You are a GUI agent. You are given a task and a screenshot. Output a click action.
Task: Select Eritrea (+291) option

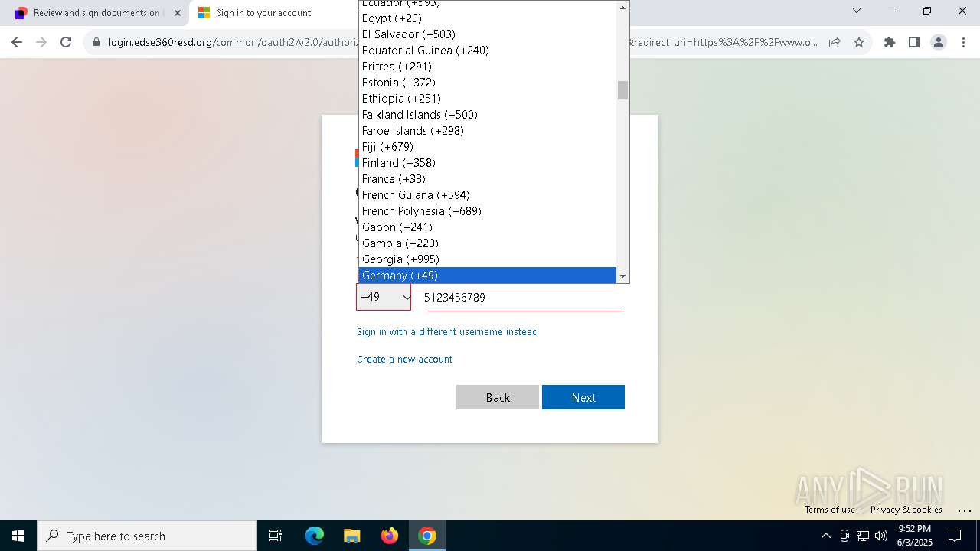(x=488, y=67)
